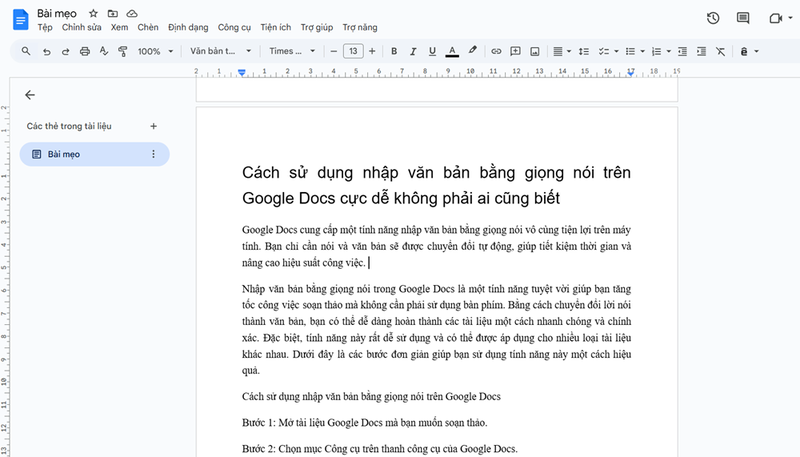Viewport: 800px width, 457px height.
Task: Open the Chỉnh sửa menu
Action: pyautogui.click(x=82, y=27)
